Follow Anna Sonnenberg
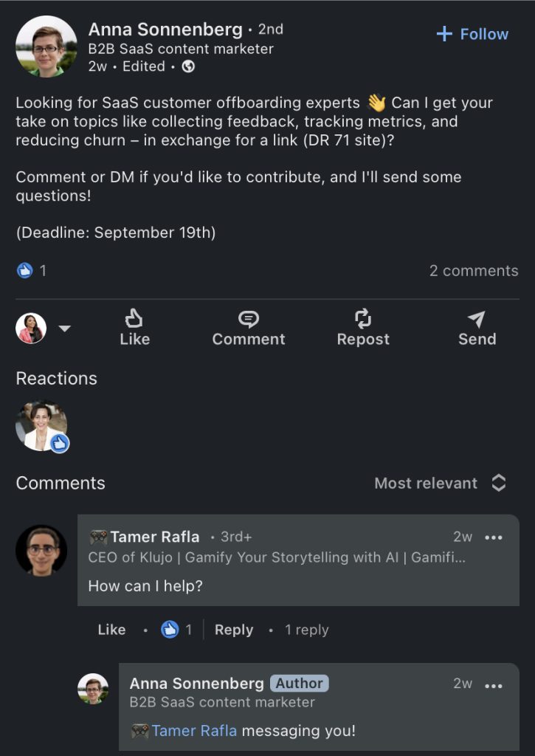Image resolution: width=535 pixels, height=756 pixels. tap(472, 34)
